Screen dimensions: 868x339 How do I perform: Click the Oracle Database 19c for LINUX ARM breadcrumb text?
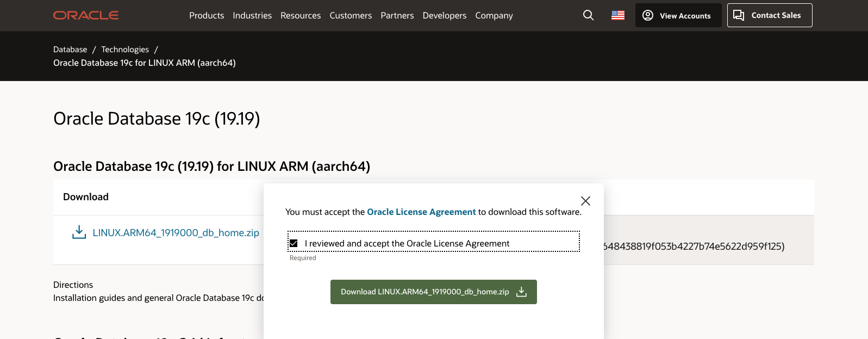145,63
